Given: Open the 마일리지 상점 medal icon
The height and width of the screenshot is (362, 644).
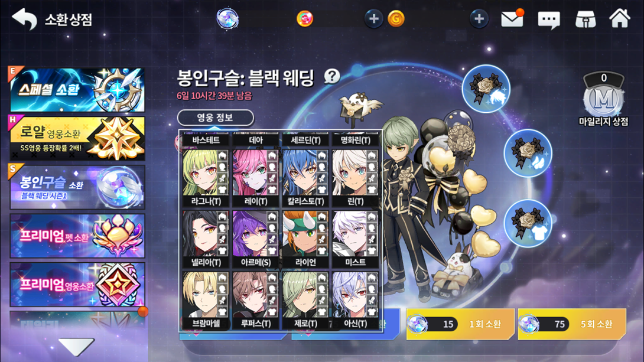Looking at the screenshot, I should 603,100.
